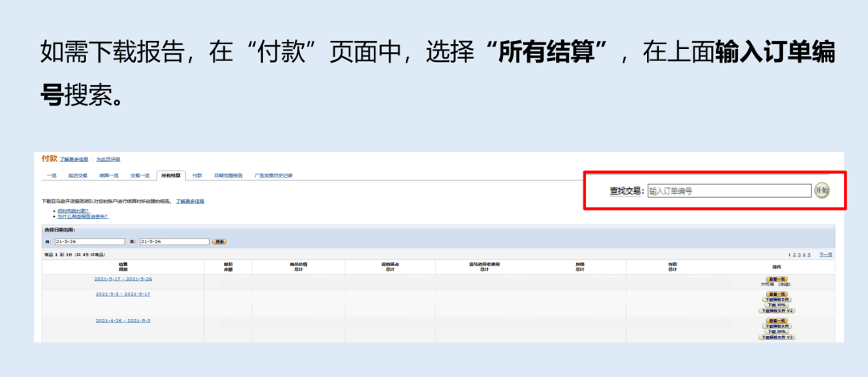The height and width of the screenshot is (377, 868).
Task: Select the 所有结算 tab
Action: 170,174
